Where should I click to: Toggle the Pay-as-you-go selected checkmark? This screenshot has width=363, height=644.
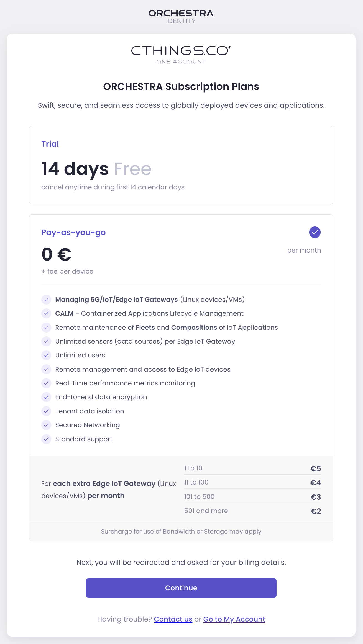click(x=315, y=232)
